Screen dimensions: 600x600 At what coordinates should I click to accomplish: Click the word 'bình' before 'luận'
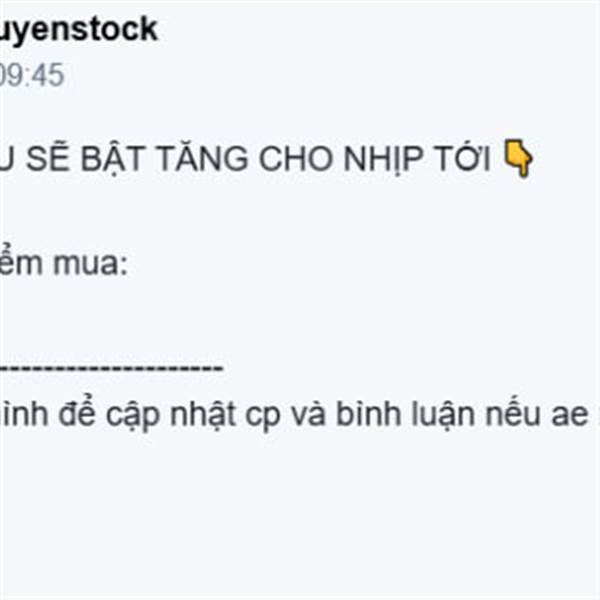[369, 414]
